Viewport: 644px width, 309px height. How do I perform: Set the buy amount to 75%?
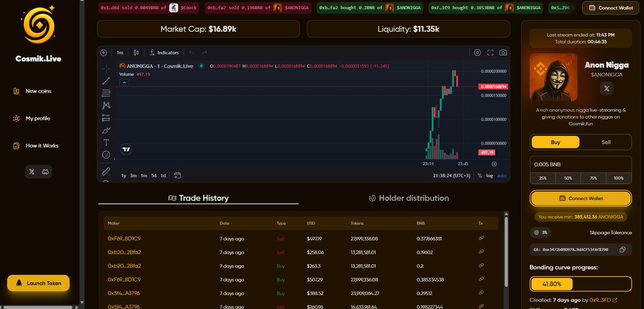coord(593,178)
